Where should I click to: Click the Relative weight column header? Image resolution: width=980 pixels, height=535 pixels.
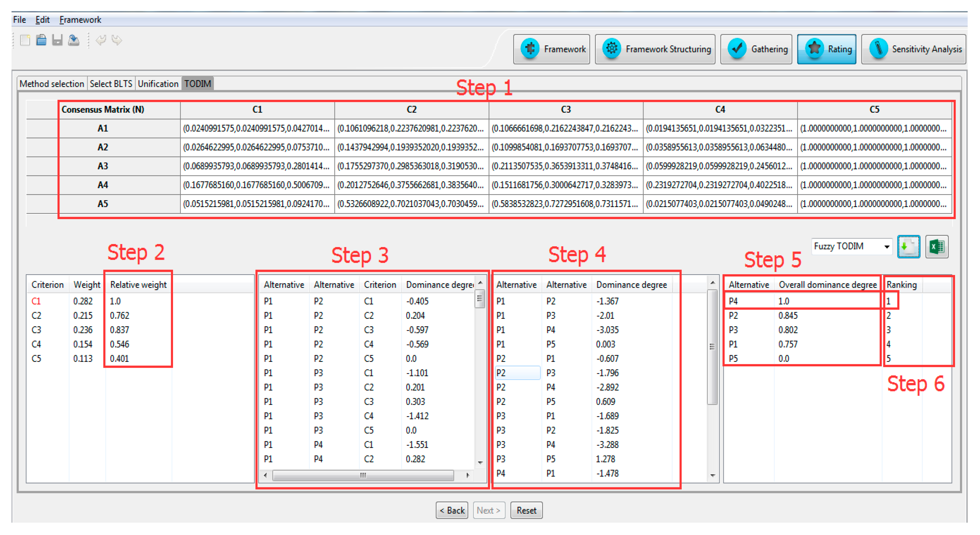click(x=138, y=285)
